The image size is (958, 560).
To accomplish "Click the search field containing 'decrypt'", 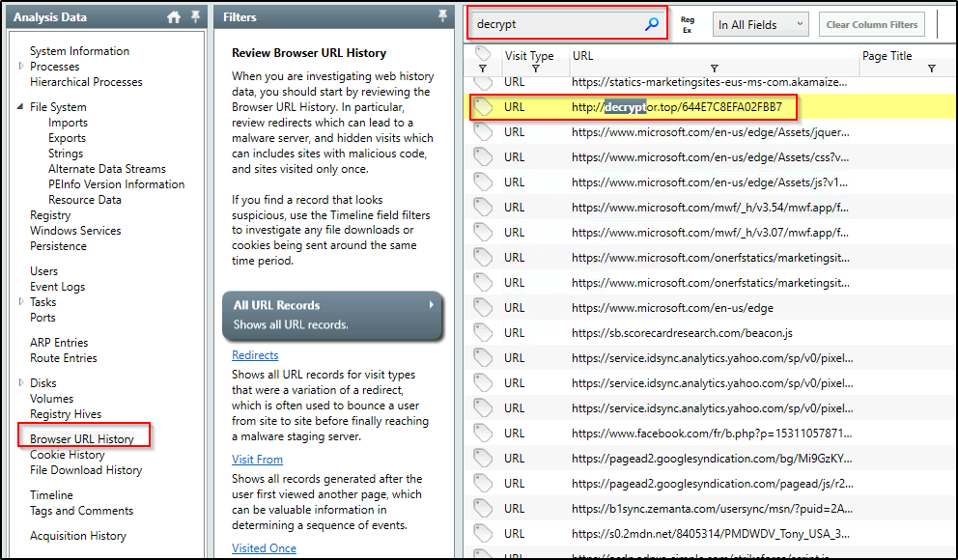I will 555,25.
